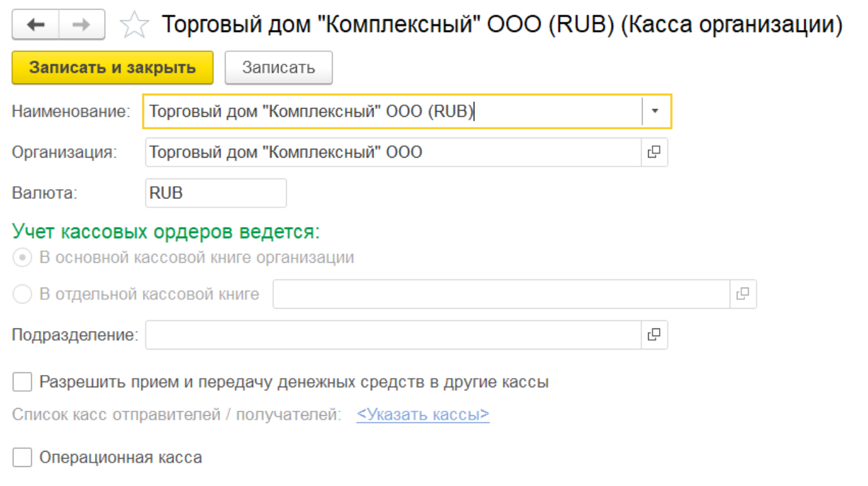The image size is (868, 486).
Task: Enable 'Разрешить прием и передачу денежных средств' checkbox
Action: click(22, 382)
